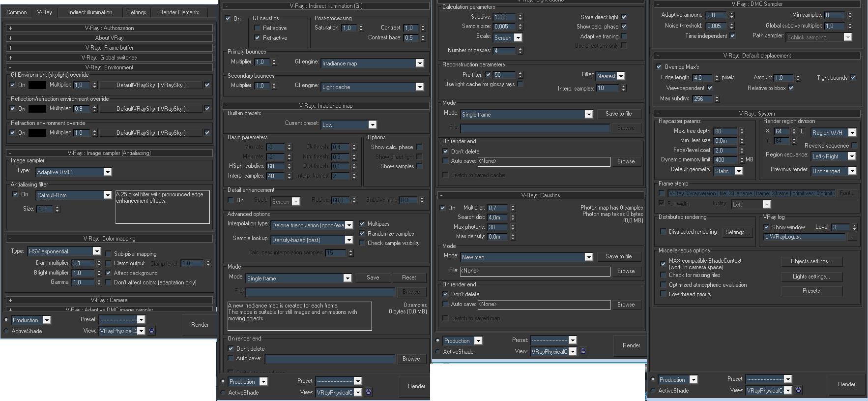
Task: Expand the V-Ray Authorization rollout
Action: tap(109, 28)
